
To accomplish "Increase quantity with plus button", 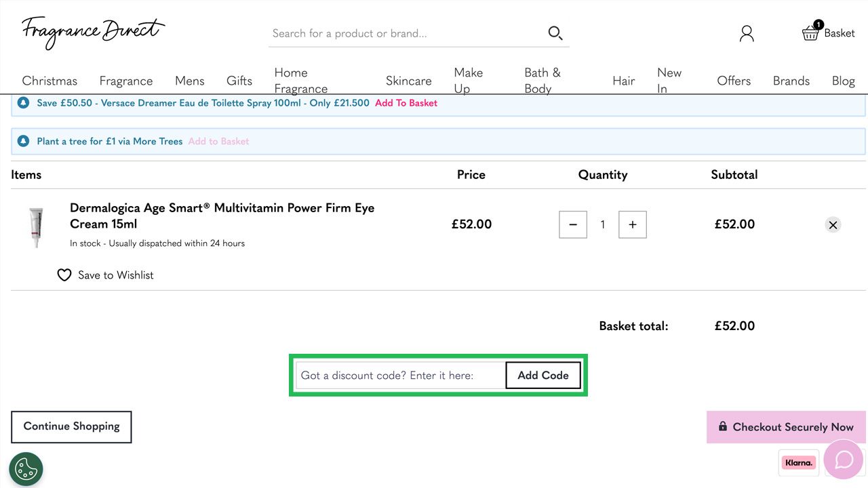I will coord(633,224).
